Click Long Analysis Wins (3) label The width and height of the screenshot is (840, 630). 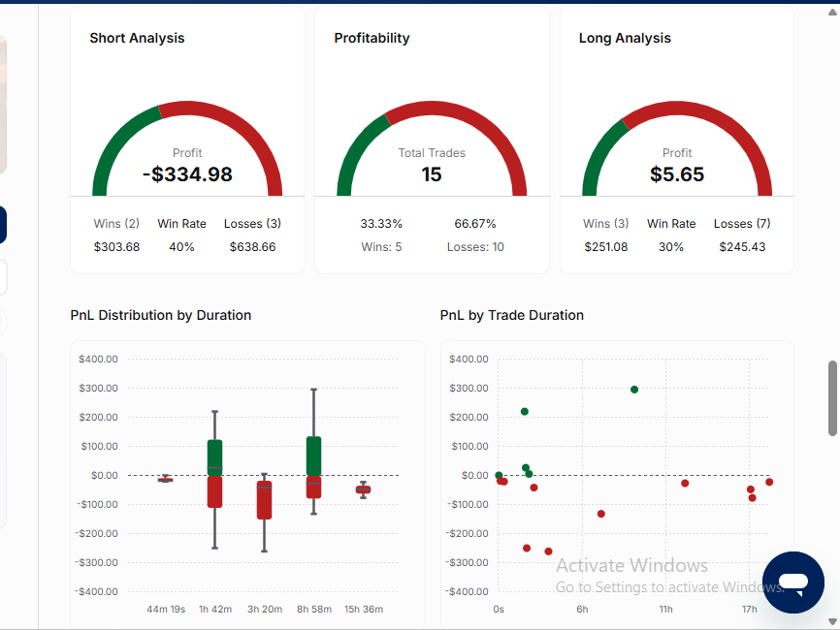coord(606,224)
